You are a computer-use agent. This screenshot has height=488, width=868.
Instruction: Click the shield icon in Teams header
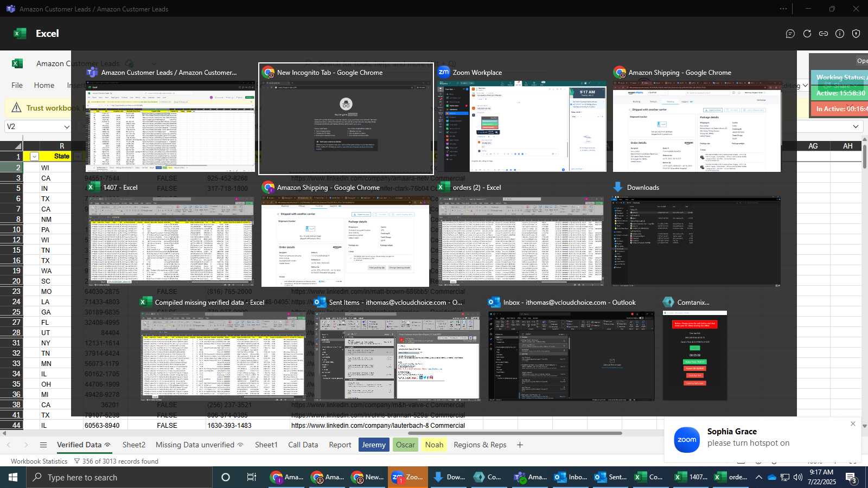856,34
